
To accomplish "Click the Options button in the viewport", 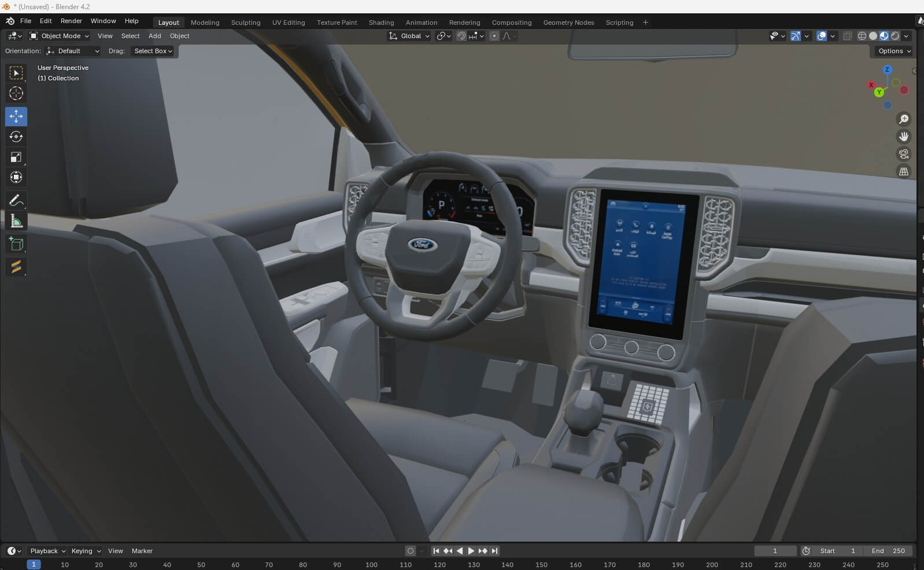I will [893, 51].
